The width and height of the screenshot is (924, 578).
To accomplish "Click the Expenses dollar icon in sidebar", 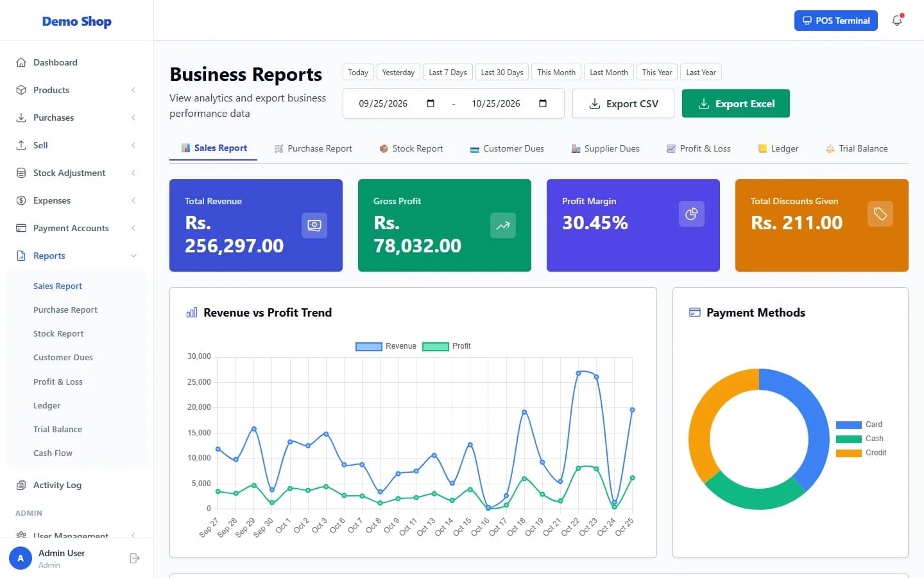I will click(21, 200).
